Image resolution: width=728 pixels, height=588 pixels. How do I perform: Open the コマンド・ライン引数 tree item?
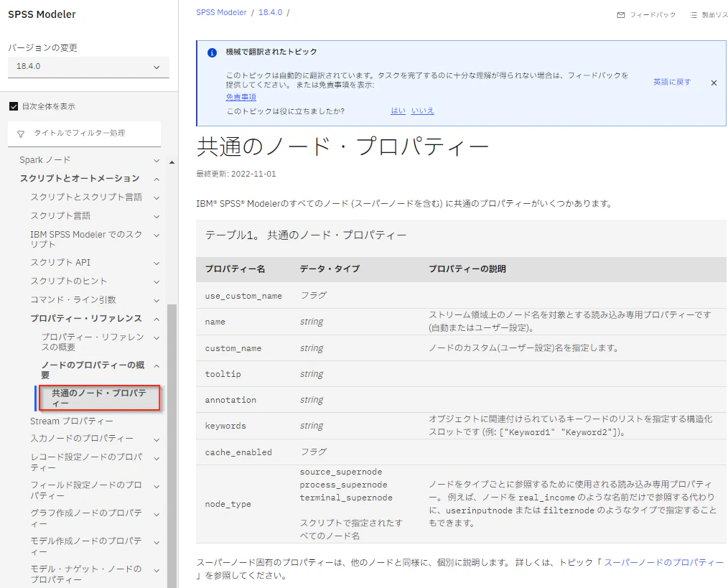73,299
